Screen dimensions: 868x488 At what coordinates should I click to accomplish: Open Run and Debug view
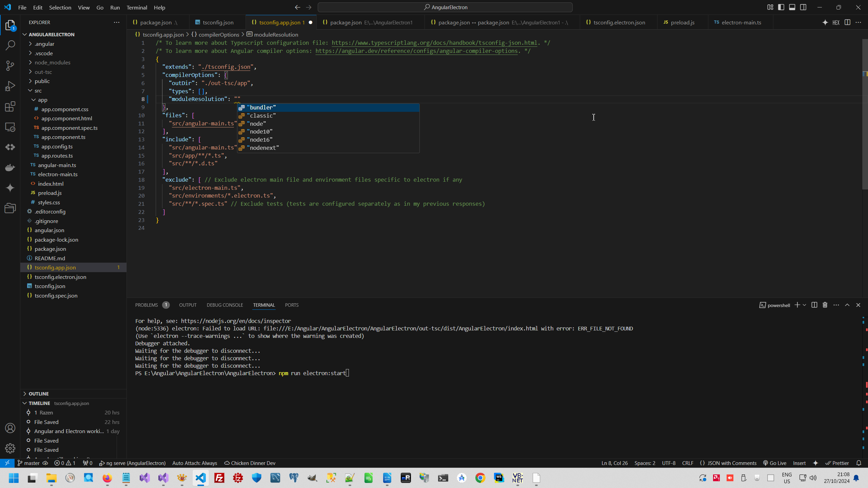click(x=10, y=86)
